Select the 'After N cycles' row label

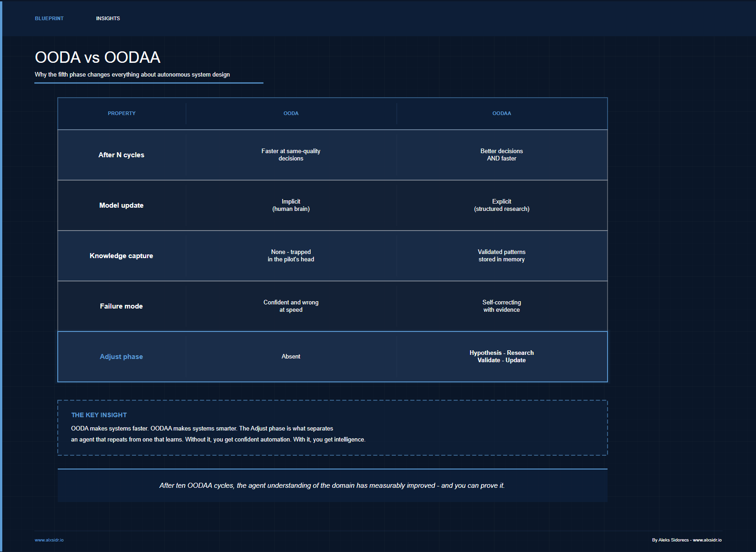pyautogui.click(x=121, y=155)
